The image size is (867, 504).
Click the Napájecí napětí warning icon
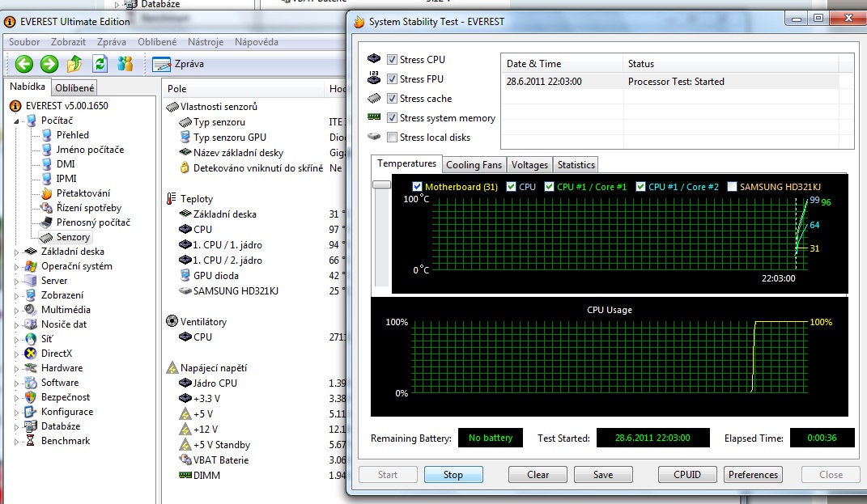click(x=172, y=368)
